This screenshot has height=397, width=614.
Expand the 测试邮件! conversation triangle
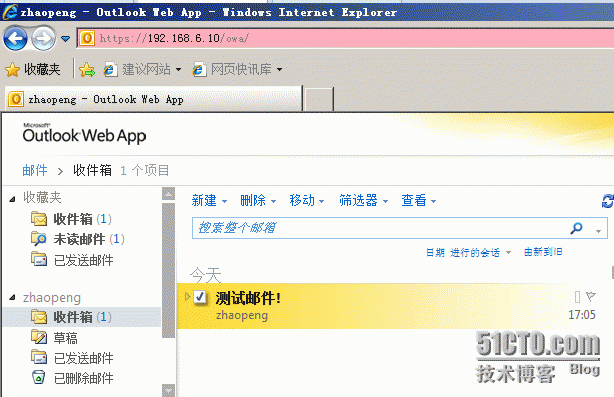click(187, 297)
